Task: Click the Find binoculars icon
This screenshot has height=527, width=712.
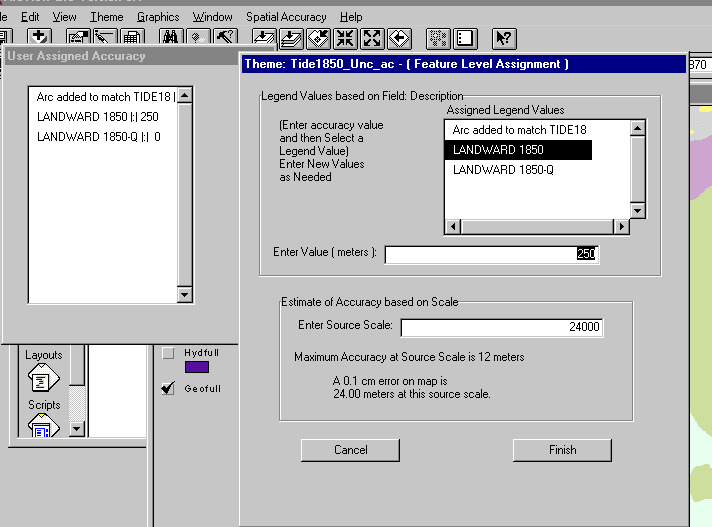Action: click(x=170, y=38)
